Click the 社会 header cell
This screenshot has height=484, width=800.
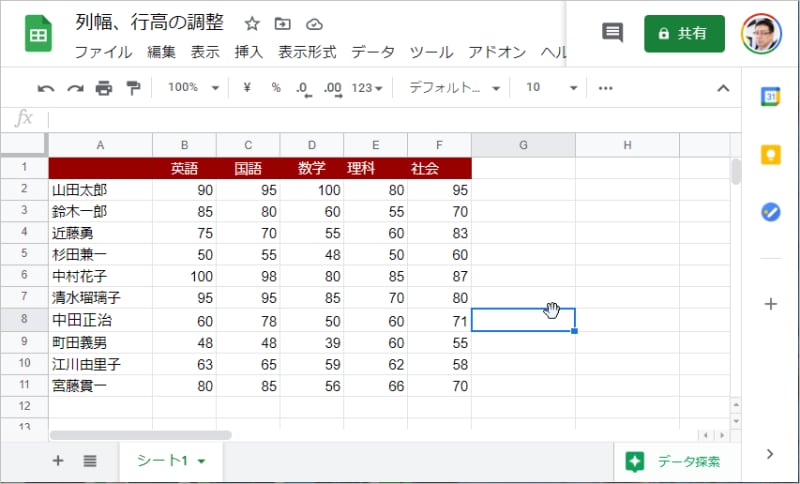(439, 168)
